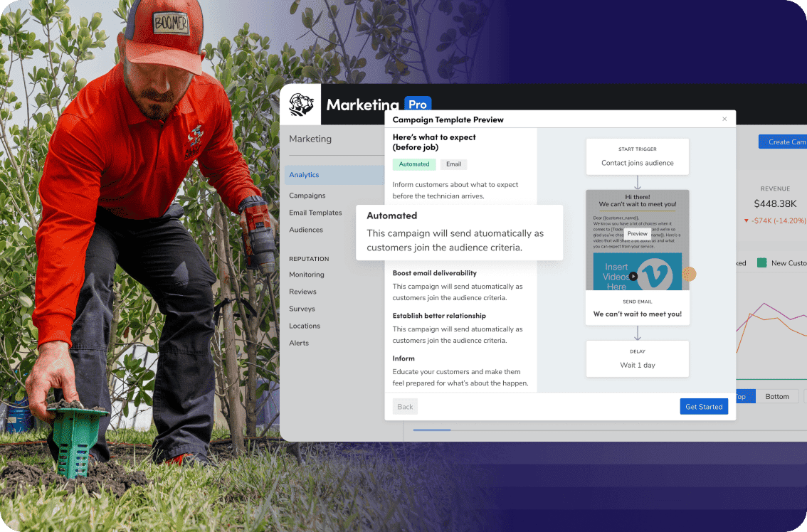
Task: Click the Start Trigger step card
Action: 637,156
